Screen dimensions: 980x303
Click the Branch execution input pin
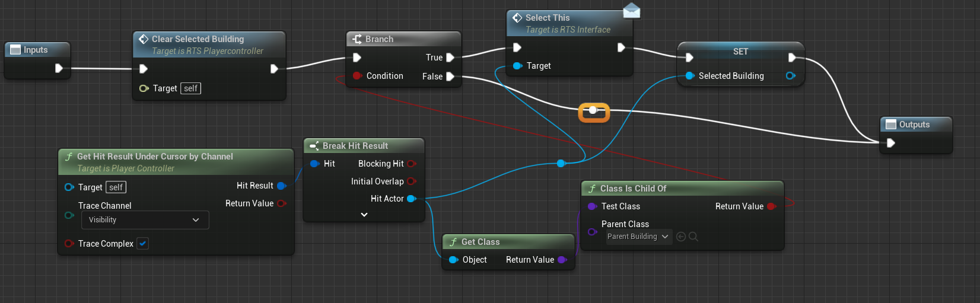point(357,58)
